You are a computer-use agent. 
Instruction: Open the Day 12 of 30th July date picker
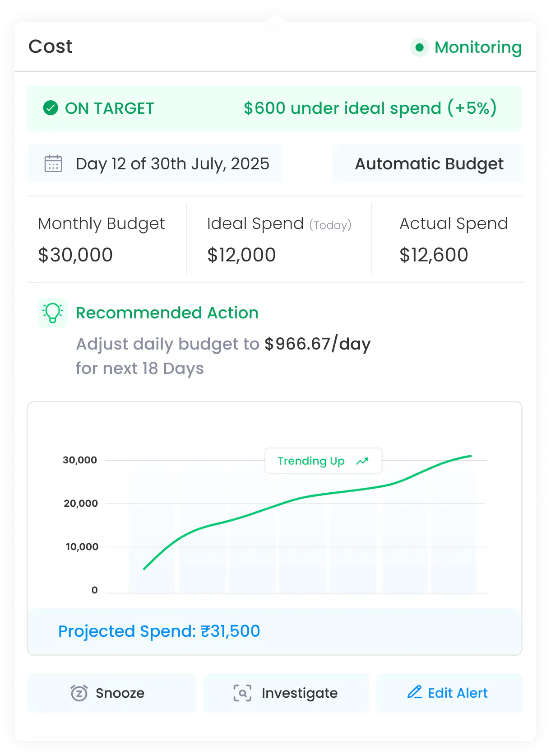[x=154, y=163]
